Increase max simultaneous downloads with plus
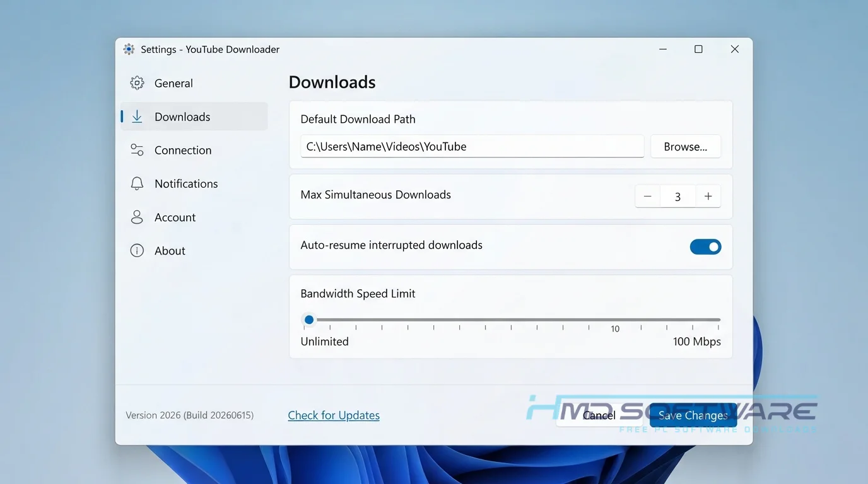The height and width of the screenshot is (484, 868). (x=708, y=197)
